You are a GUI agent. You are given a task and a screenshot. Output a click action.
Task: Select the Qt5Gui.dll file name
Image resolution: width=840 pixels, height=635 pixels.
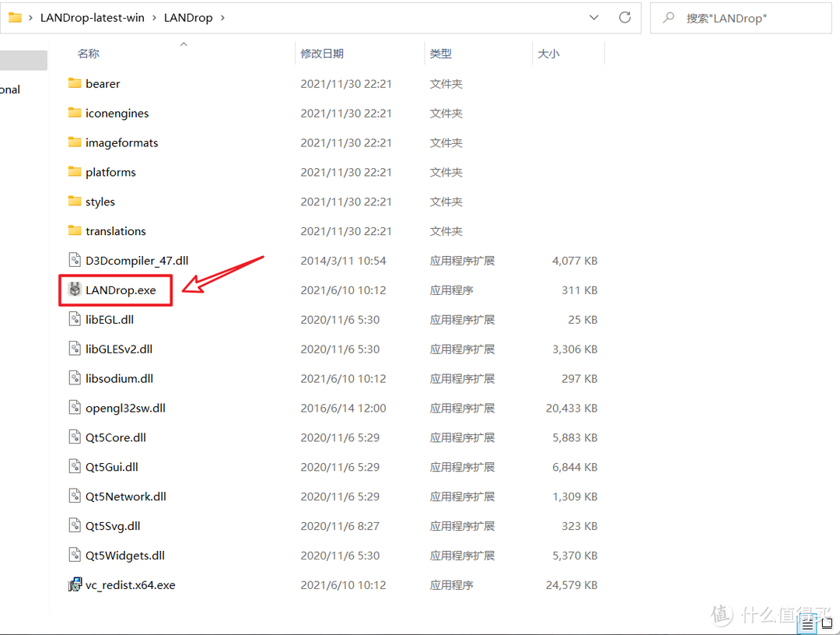tap(112, 467)
